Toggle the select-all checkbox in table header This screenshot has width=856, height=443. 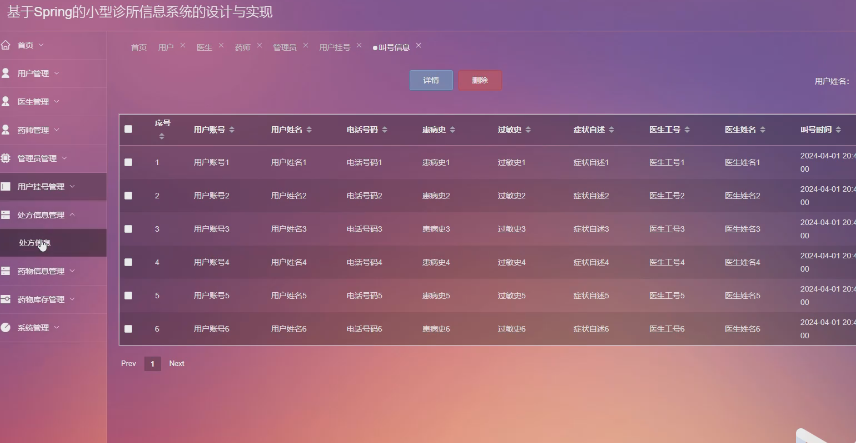point(128,129)
